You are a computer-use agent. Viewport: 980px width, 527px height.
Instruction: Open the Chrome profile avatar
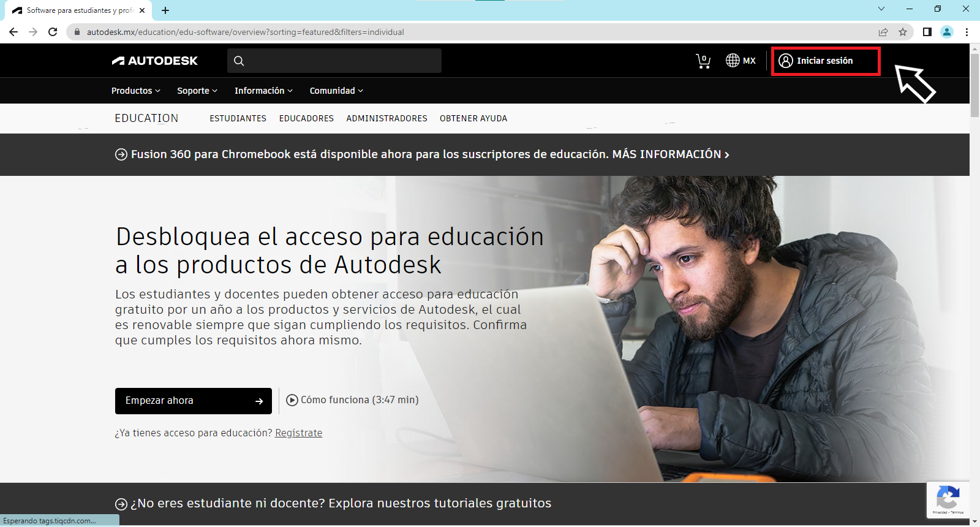point(947,32)
